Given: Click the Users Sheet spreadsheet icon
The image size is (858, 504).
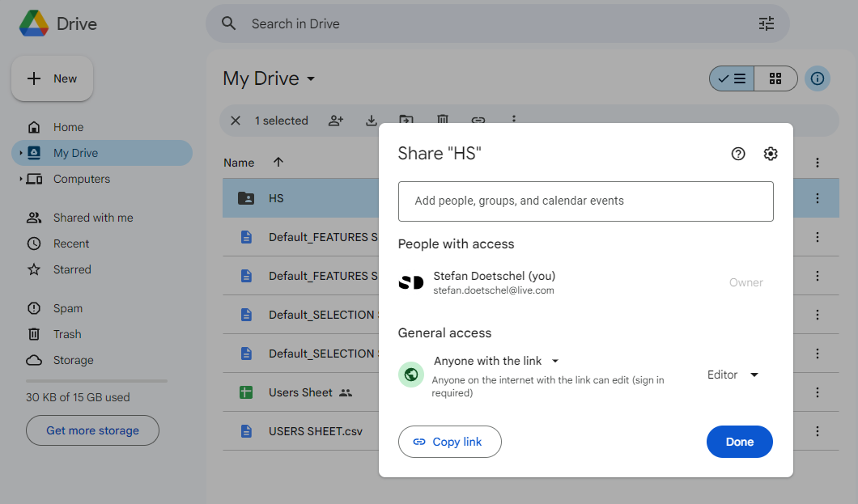Looking at the screenshot, I should [x=246, y=392].
